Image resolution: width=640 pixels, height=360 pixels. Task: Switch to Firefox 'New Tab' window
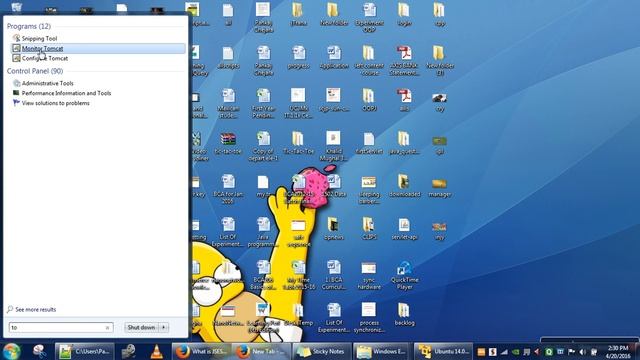[261, 351]
